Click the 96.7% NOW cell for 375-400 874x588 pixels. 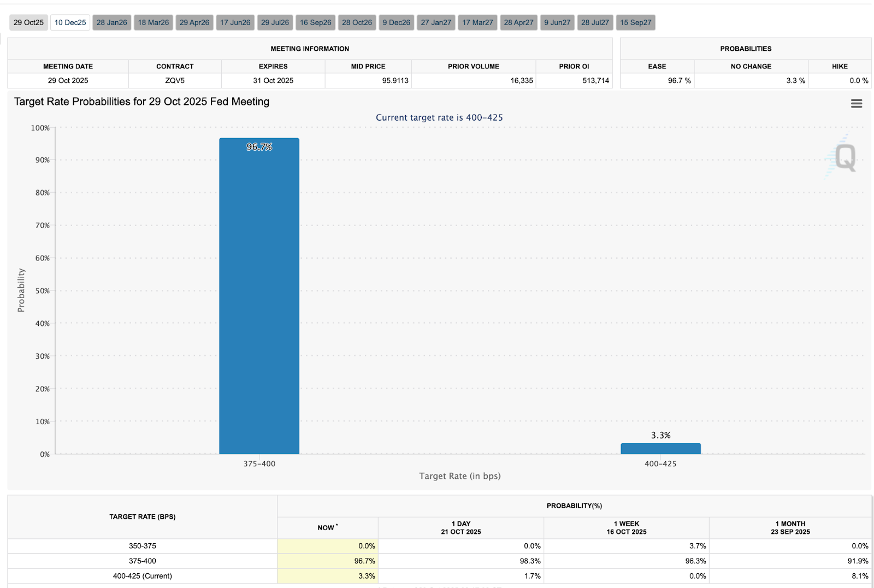coord(328,561)
